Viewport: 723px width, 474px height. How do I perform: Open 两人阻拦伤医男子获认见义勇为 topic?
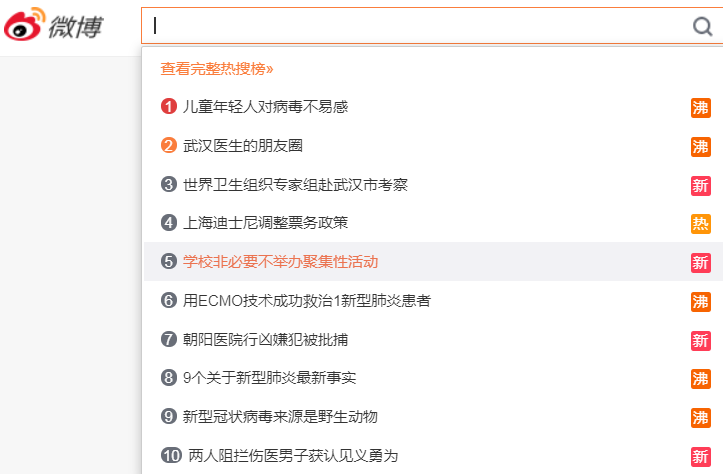pyautogui.click(x=293, y=456)
